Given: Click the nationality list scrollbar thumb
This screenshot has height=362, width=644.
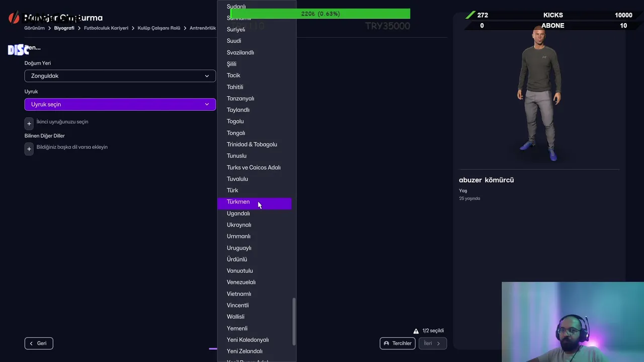Looking at the screenshot, I should 294,322.
